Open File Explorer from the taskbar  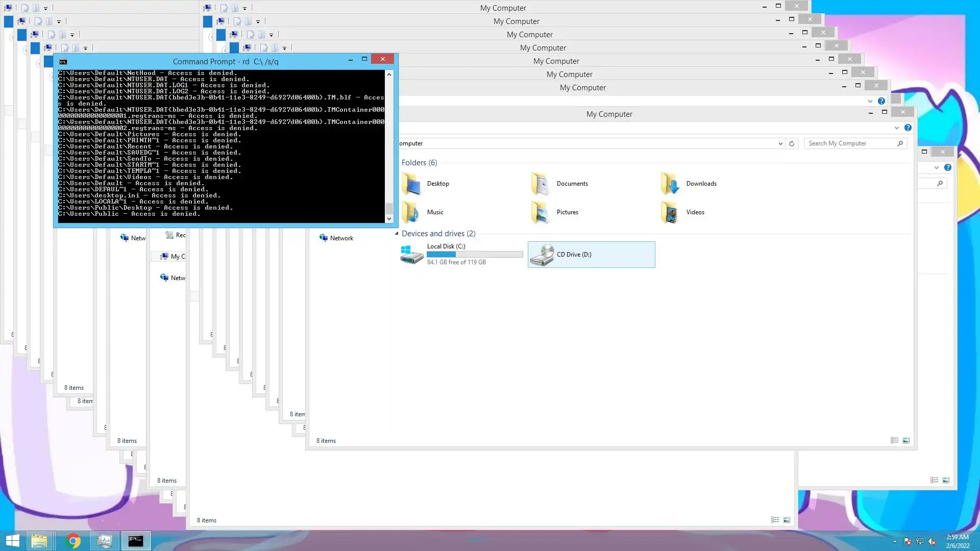coord(39,541)
